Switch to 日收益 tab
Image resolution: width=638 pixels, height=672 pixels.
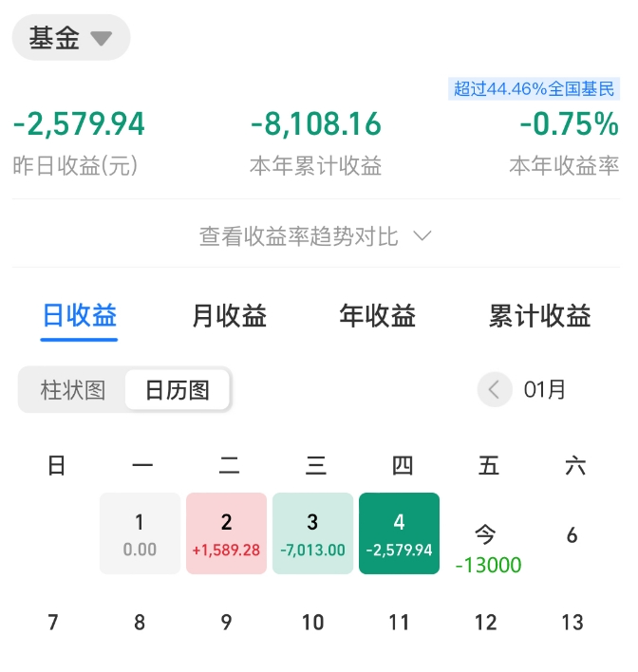coord(80,316)
